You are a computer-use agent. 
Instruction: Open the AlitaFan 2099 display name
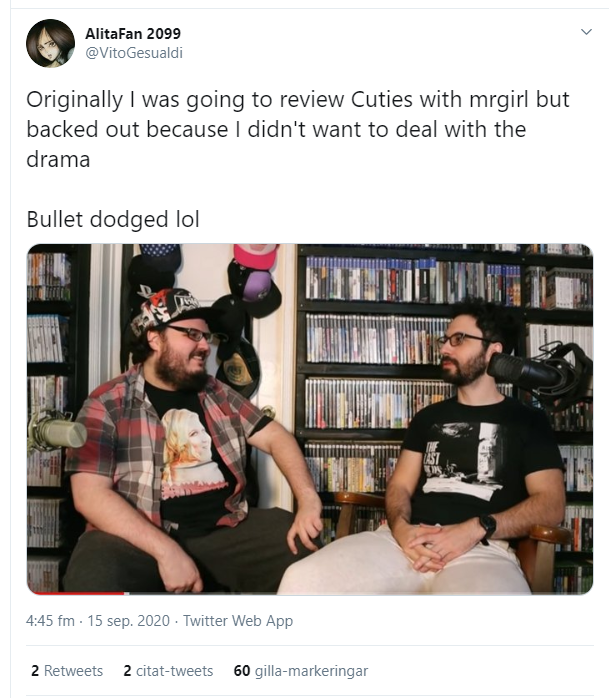(x=133, y=33)
